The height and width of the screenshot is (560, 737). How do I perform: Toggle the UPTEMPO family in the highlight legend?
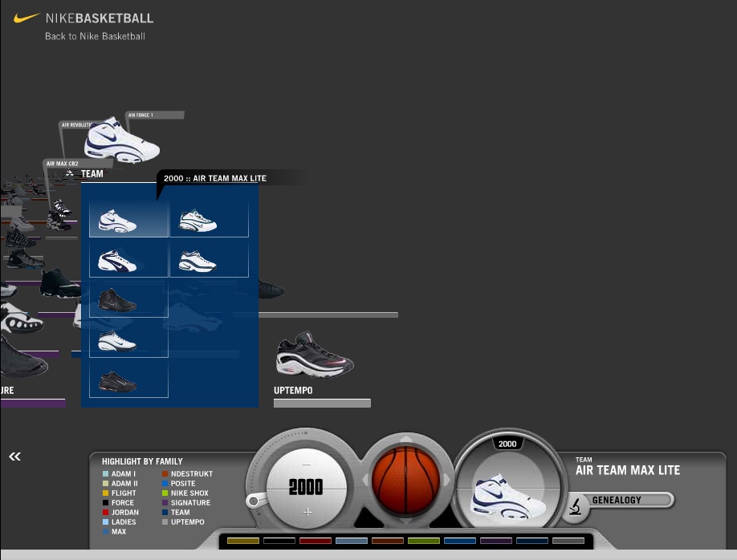(x=183, y=522)
